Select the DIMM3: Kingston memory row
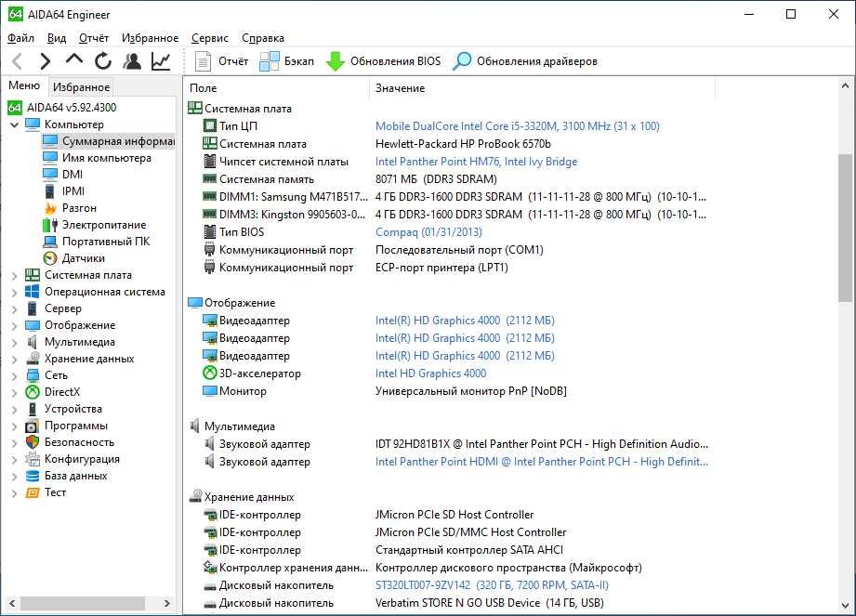This screenshot has height=616, width=856. [448, 215]
